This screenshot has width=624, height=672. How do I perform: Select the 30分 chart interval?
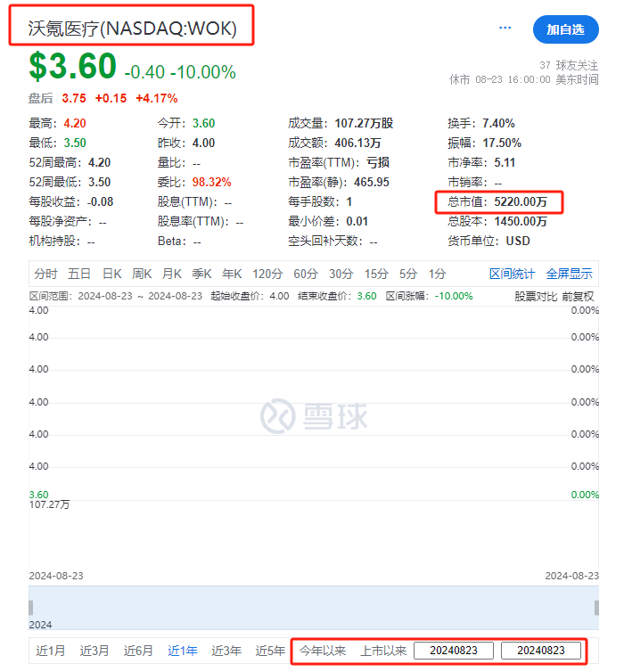(341, 274)
